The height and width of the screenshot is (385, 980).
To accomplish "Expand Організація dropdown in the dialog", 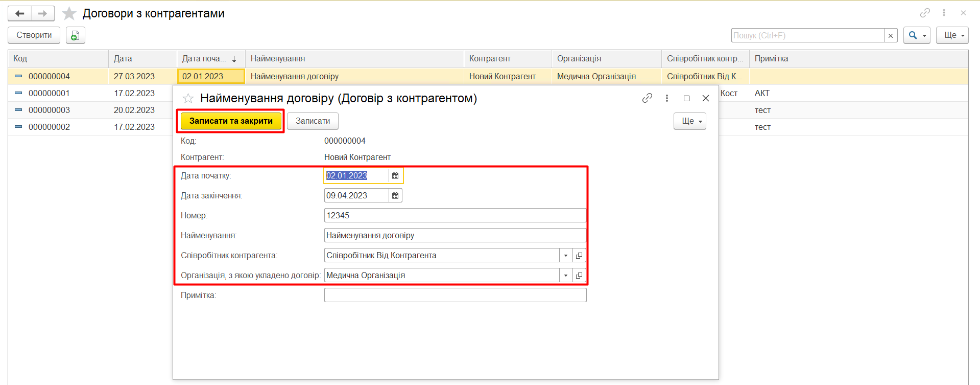I will pos(566,276).
